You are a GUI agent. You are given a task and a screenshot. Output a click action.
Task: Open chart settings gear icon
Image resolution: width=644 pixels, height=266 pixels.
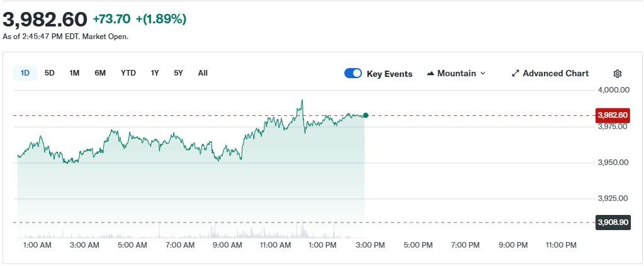[x=618, y=74]
